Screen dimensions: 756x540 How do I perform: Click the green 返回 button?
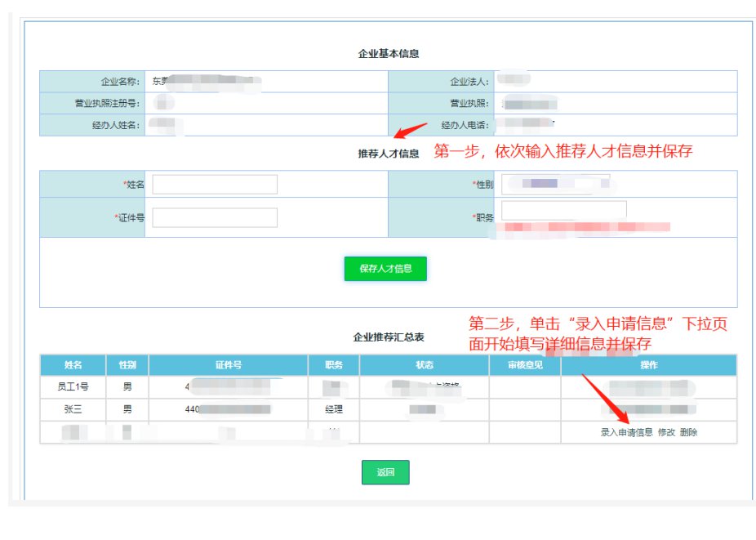(x=385, y=472)
